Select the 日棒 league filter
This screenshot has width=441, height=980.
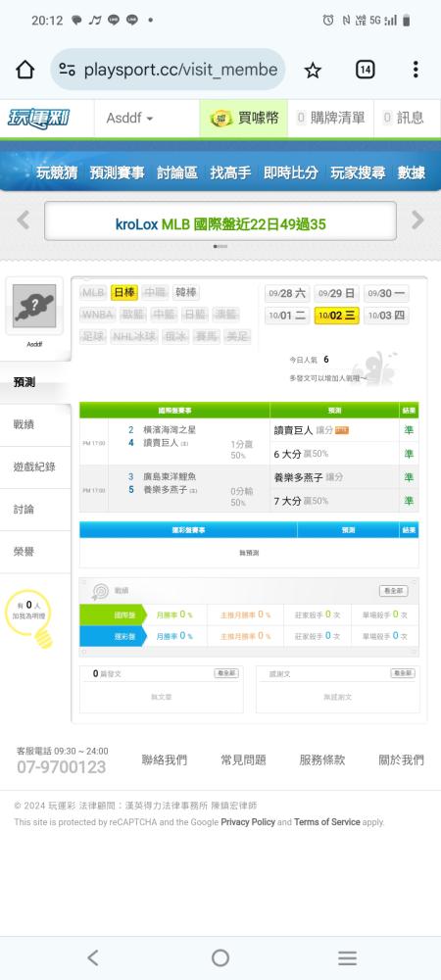pyautogui.click(x=124, y=292)
